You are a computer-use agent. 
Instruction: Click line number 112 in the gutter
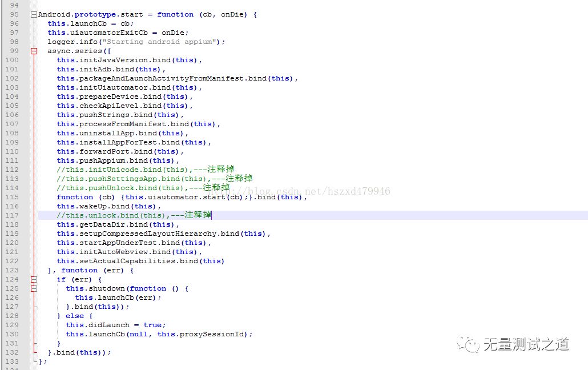11,170
